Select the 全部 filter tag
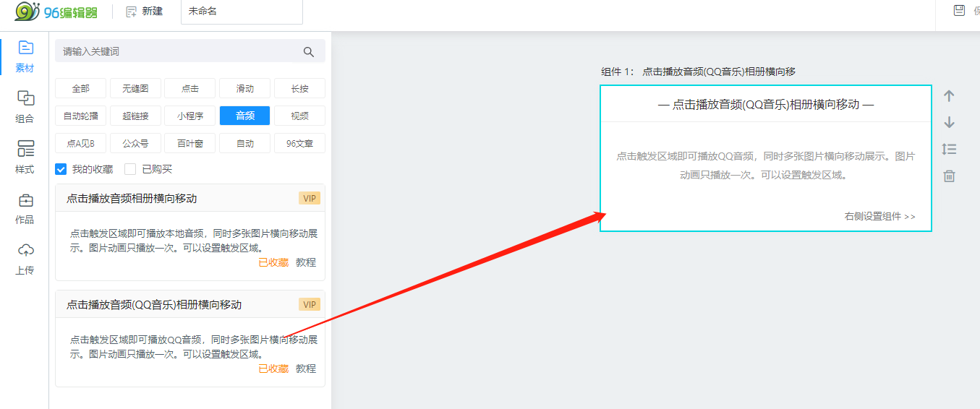This screenshot has height=409, width=980. pos(80,88)
